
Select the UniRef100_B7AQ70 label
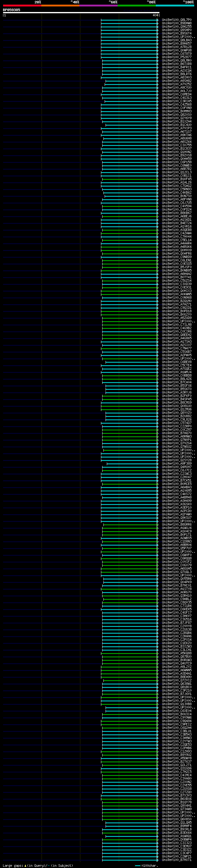click(x=176, y=433)
